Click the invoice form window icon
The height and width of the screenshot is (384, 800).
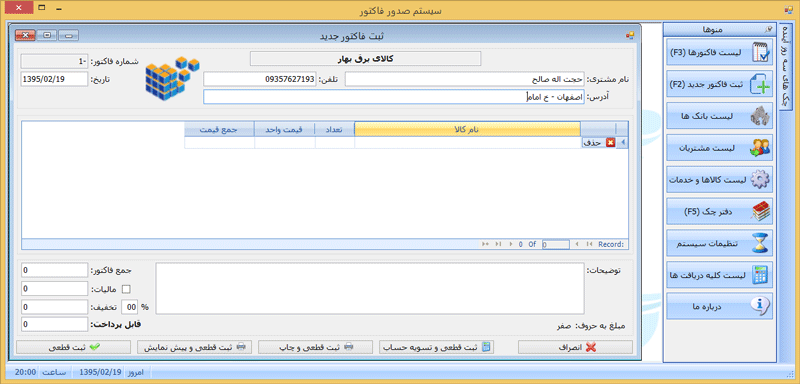pos(630,36)
